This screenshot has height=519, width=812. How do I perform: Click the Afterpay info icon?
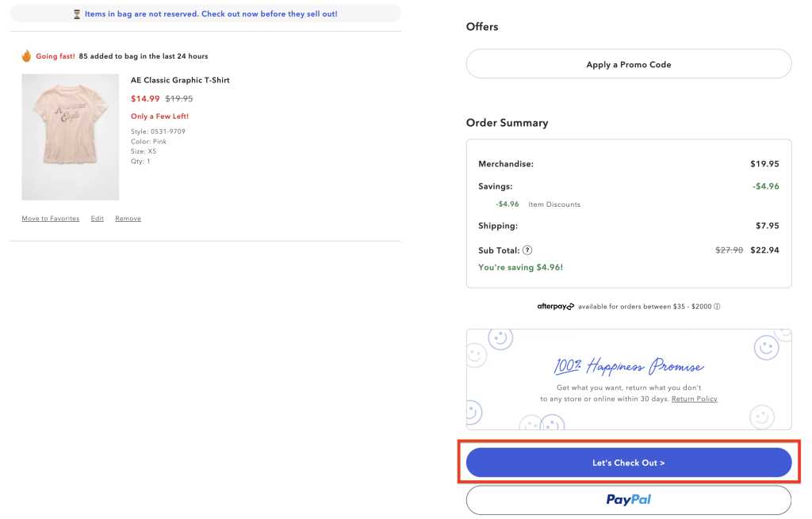coord(717,307)
